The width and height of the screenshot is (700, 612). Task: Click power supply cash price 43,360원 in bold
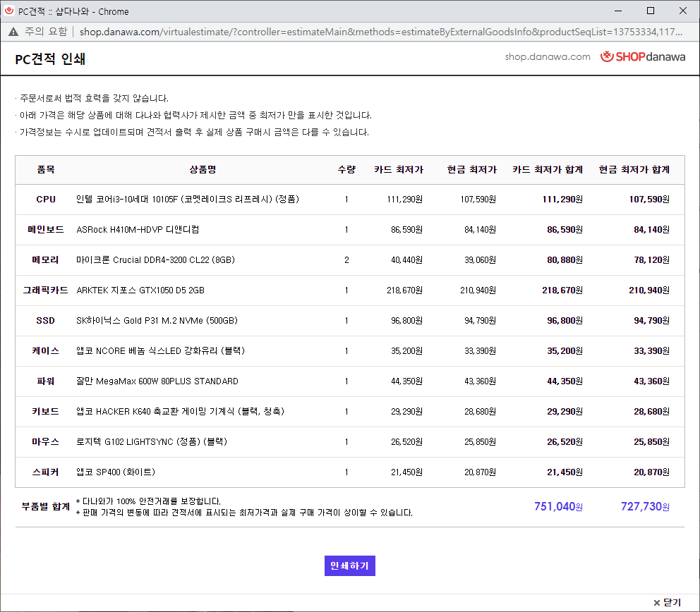pyautogui.click(x=652, y=381)
